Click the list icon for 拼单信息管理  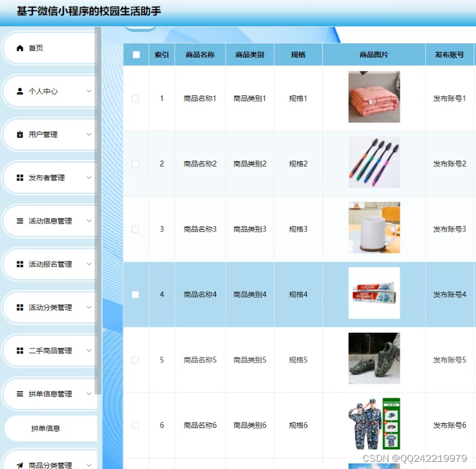(x=20, y=394)
